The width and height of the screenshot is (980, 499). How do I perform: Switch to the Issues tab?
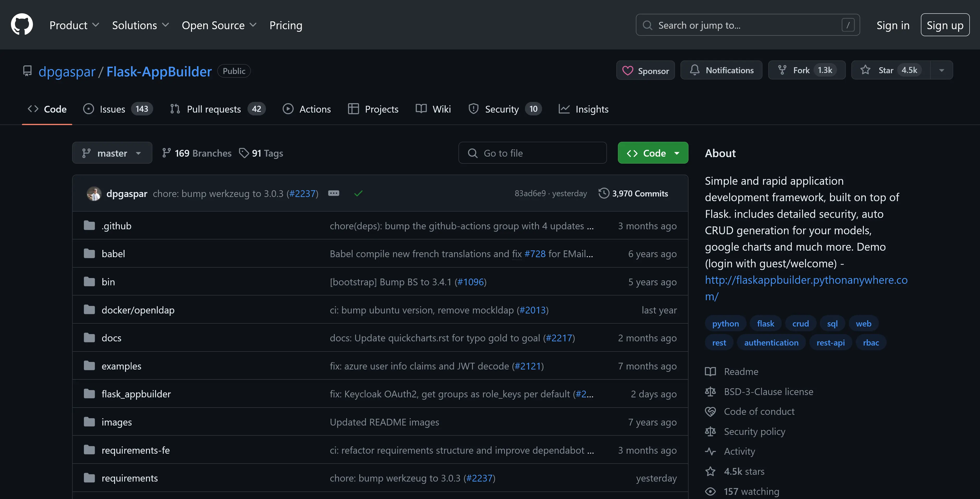[x=118, y=109]
